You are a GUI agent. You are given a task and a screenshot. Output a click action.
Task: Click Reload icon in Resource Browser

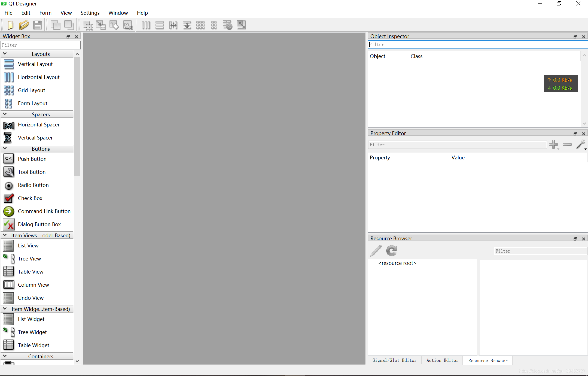pos(392,251)
